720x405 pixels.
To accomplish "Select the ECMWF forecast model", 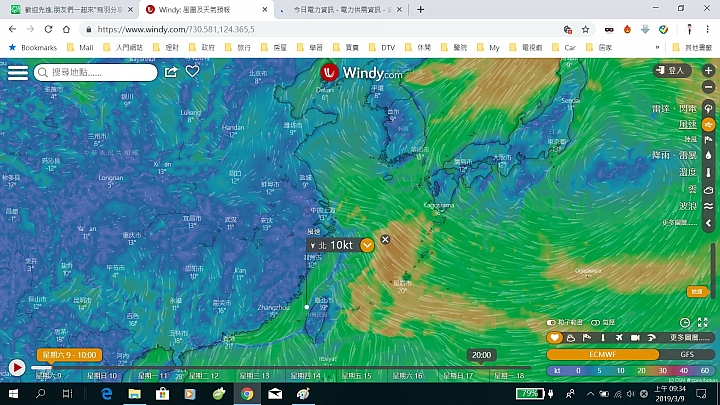I will click(602, 354).
